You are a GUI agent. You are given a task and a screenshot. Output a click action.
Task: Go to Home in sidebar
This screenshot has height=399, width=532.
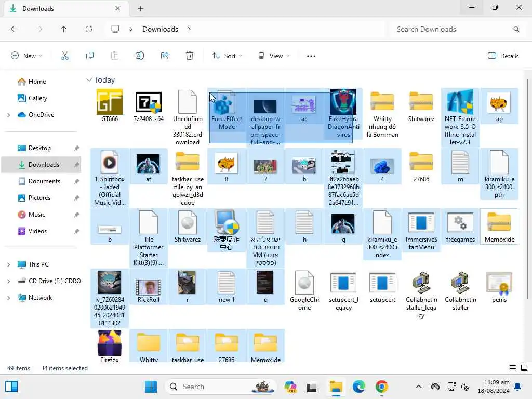point(37,82)
